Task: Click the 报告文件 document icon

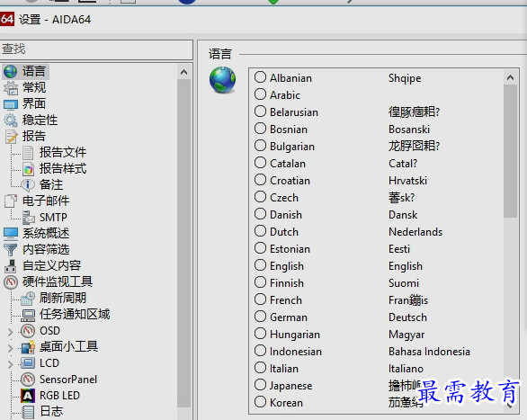Action: [28, 153]
